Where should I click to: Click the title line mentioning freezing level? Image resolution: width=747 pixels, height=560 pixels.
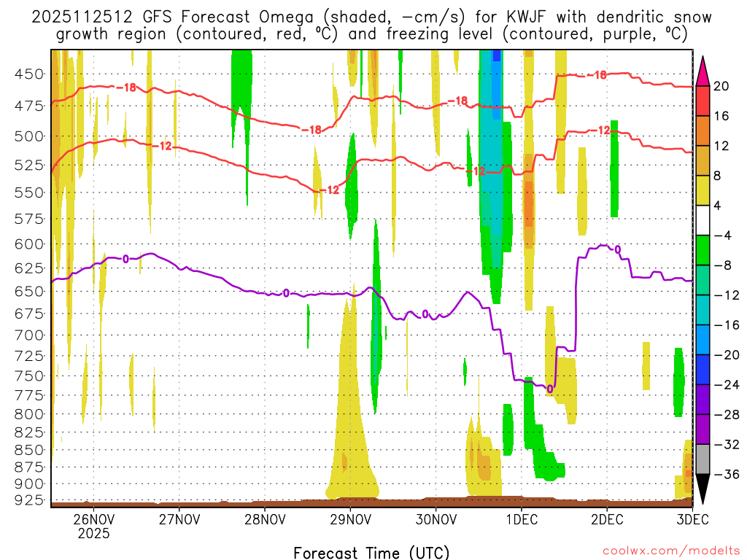coord(371,34)
